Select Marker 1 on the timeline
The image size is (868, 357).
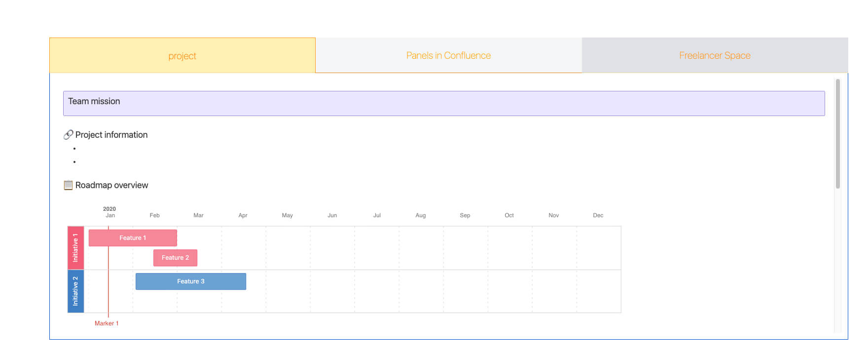[x=107, y=323]
